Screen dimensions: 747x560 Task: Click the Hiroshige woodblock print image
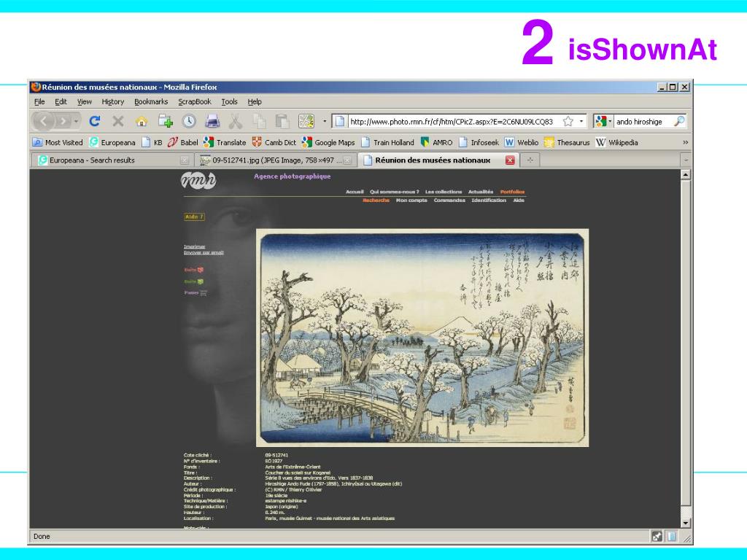pyautogui.click(x=422, y=338)
